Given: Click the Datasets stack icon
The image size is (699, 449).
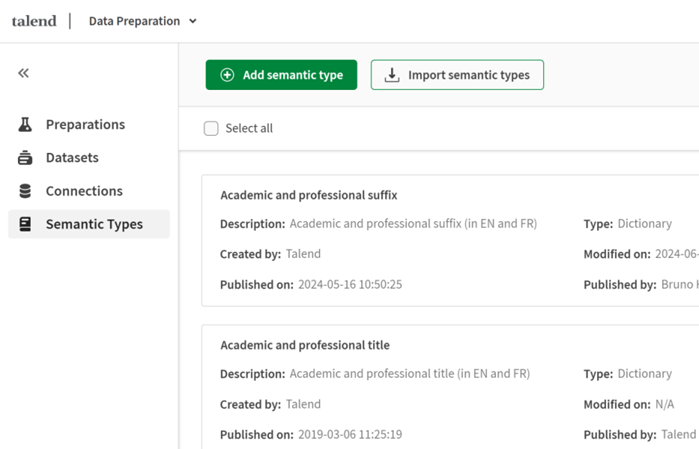Looking at the screenshot, I should pos(26,158).
